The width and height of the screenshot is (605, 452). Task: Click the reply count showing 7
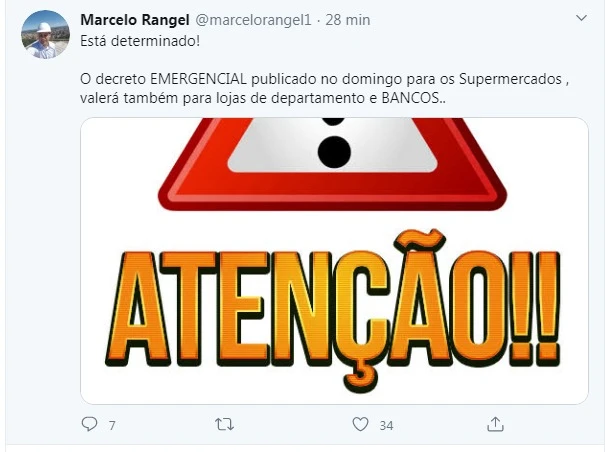point(112,425)
